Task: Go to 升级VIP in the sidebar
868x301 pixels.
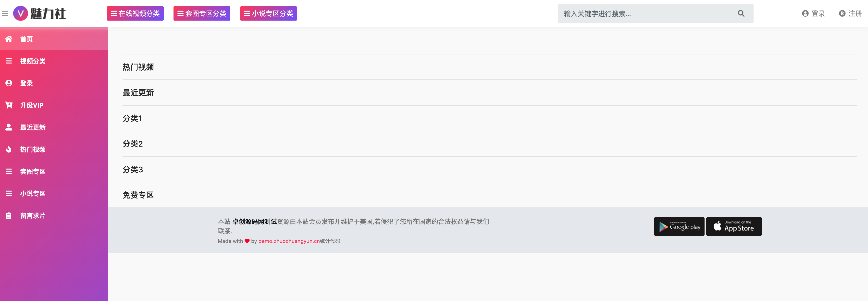Action: [x=54, y=105]
